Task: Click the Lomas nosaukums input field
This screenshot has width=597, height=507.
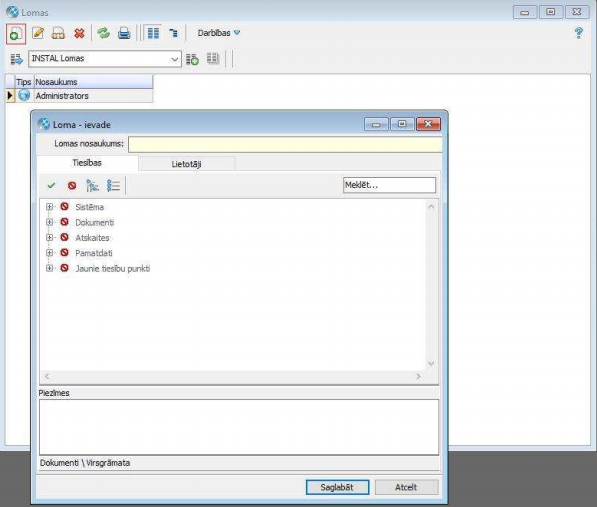Action: click(285, 144)
